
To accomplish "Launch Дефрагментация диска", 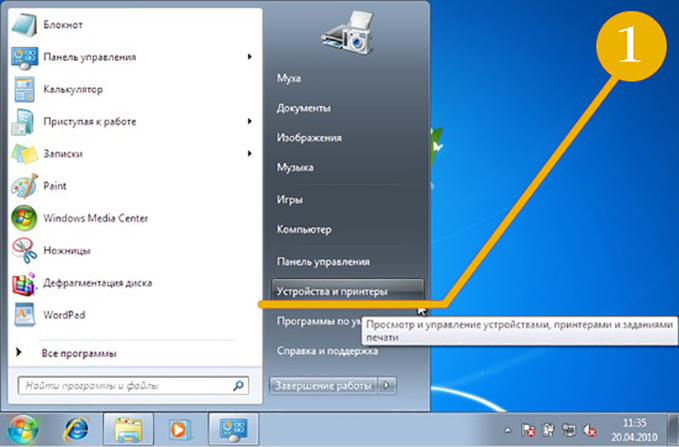I will tap(22, 282).
